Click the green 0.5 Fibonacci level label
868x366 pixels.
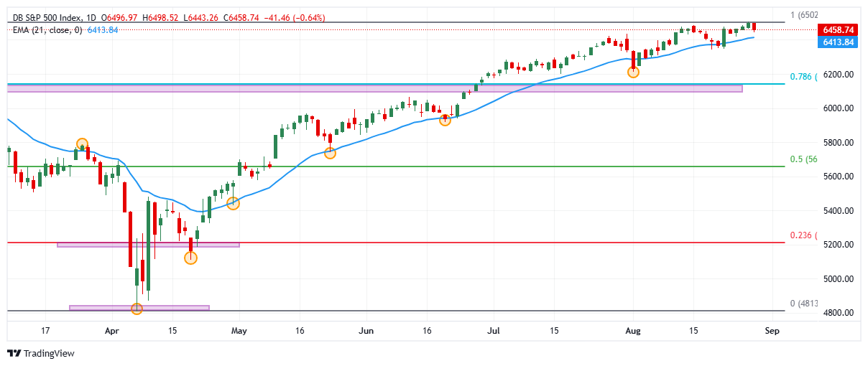[x=803, y=159]
